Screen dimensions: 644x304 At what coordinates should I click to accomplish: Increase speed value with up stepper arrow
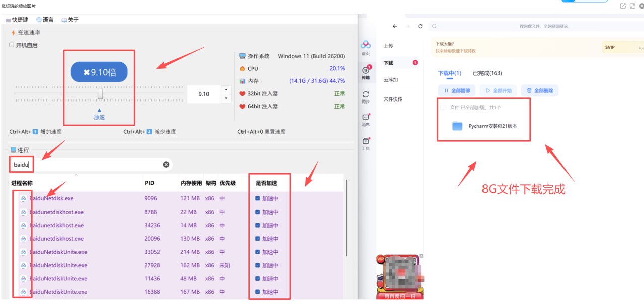pos(226,90)
